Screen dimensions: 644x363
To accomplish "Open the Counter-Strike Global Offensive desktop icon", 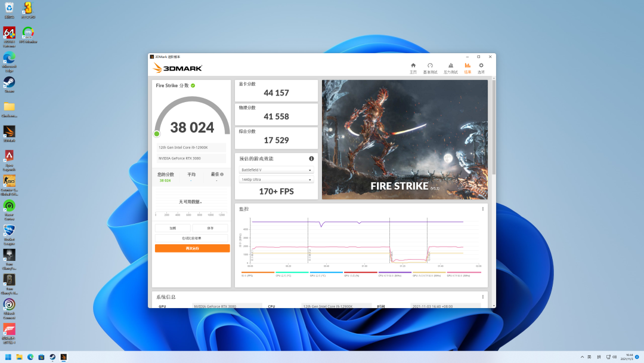I will point(9,186).
